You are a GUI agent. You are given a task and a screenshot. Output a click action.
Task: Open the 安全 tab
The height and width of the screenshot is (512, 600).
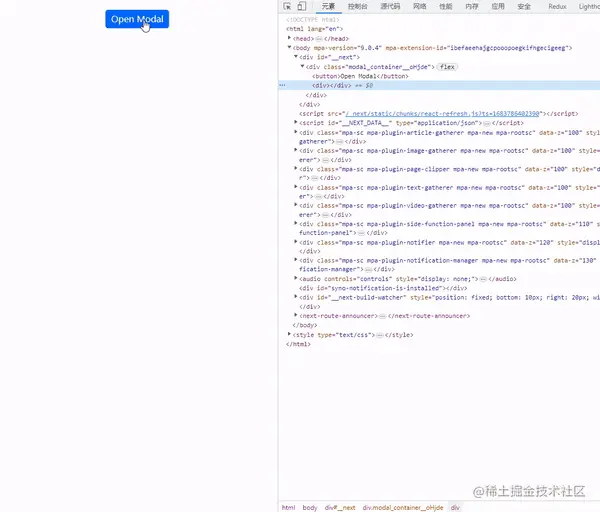click(x=524, y=7)
